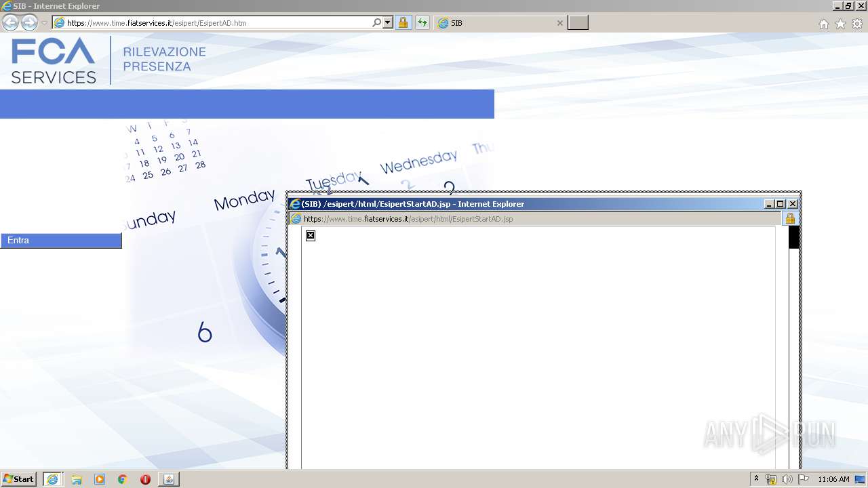Open the recent pages dropdown arrow
The width and height of the screenshot is (868, 488).
pos(44,23)
